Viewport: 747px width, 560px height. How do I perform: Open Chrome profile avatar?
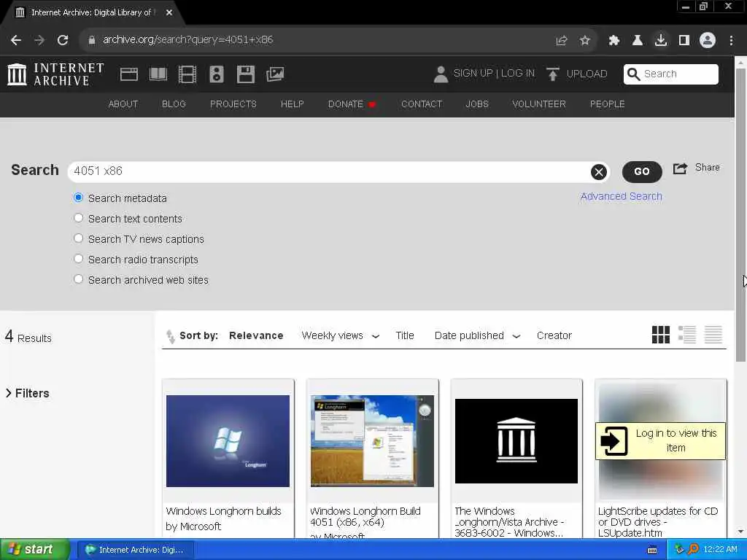click(708, 41)
